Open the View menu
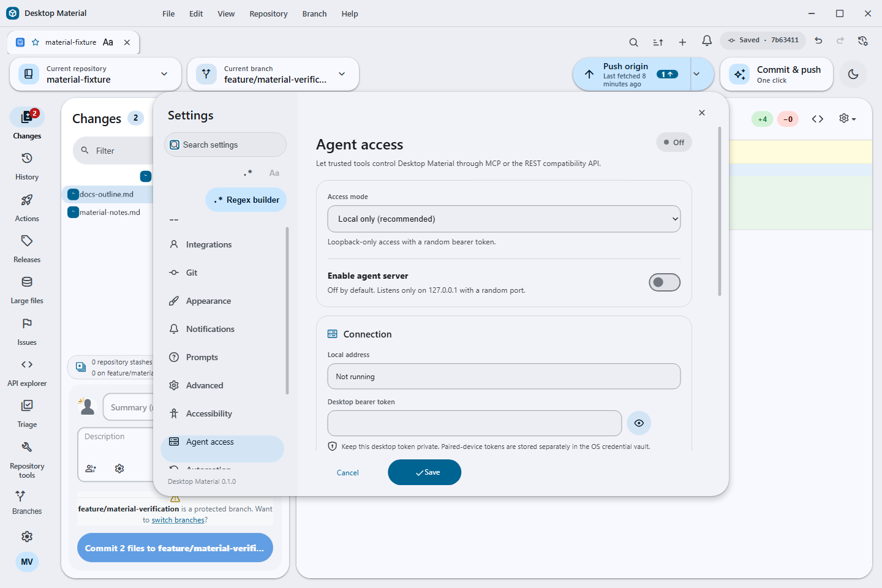 click(x=226, y=13)
